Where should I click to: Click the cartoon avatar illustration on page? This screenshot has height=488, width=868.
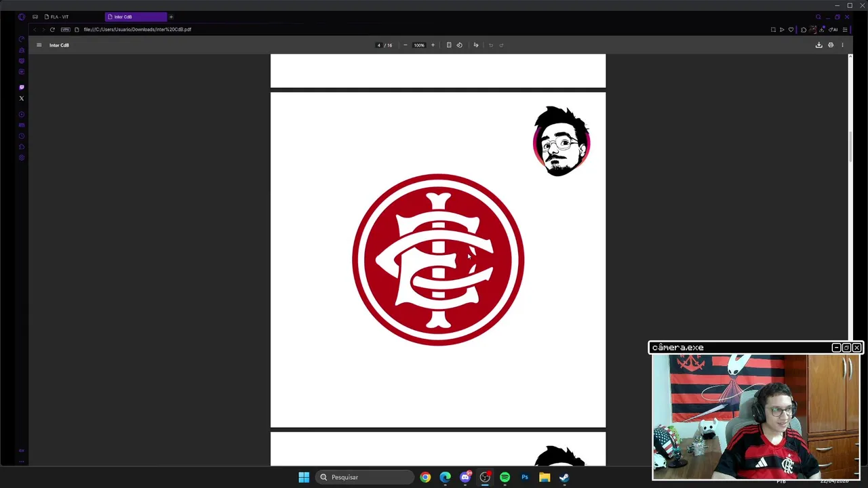(561, 141)
